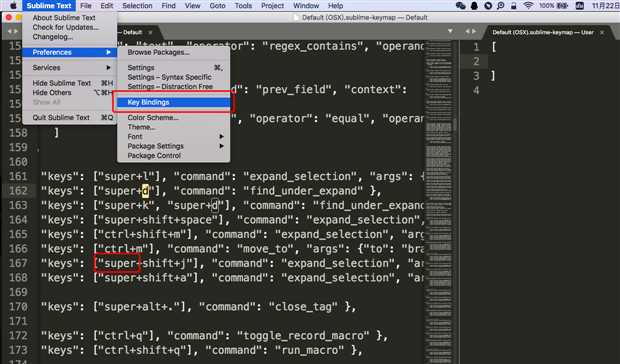Viewport: 620px width, 364px height.
Task: Click line number 162 in the gutter
Action: pyautogui.click(x=18, y=191)
